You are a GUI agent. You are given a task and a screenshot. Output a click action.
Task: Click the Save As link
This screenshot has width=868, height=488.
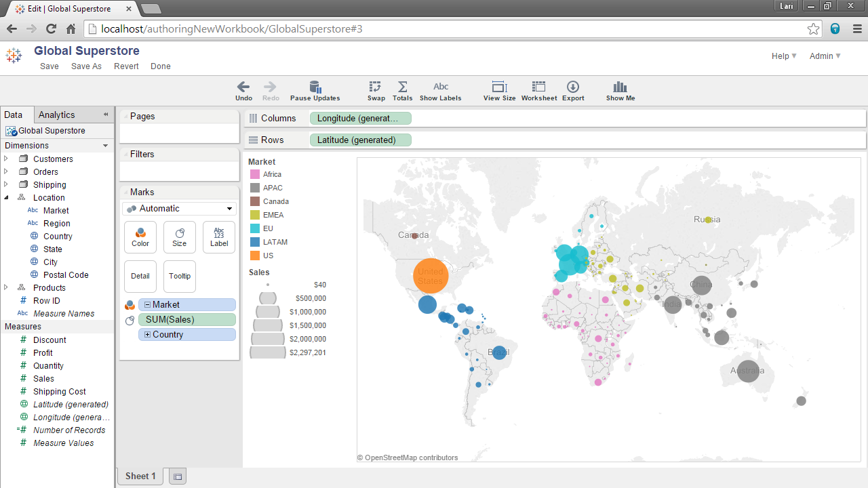coord(86,66)
